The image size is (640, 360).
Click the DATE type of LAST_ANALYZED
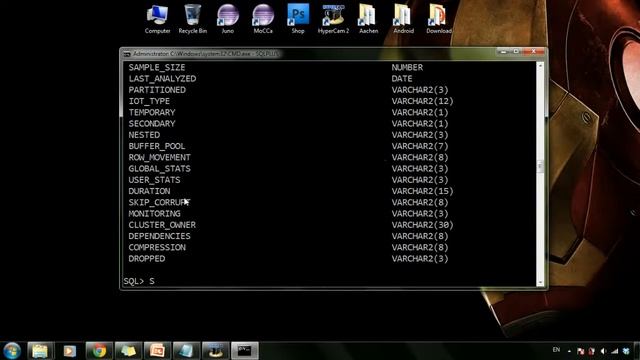point(402,79)
